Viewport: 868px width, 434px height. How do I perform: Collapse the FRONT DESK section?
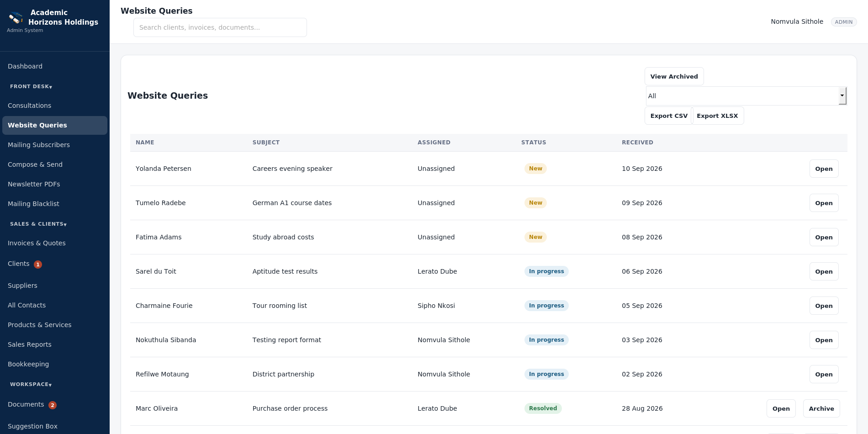[31, 86]
